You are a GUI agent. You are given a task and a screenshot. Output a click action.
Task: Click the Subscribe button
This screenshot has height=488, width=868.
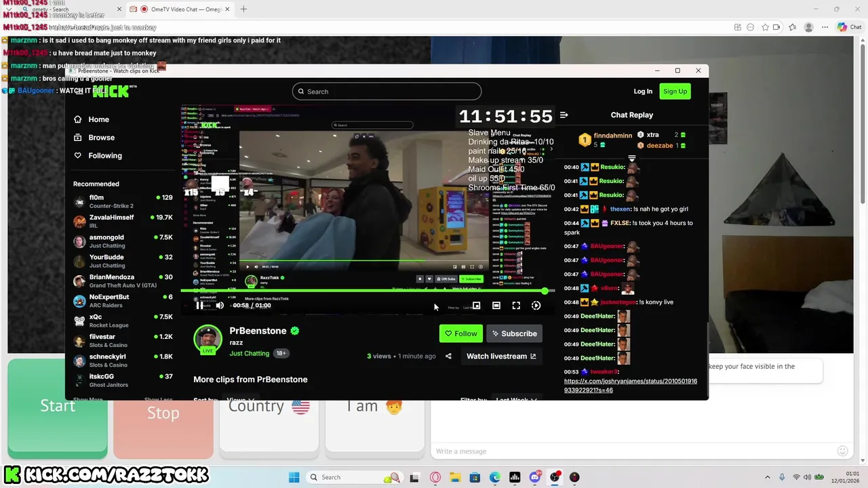(x=514, y=333)
